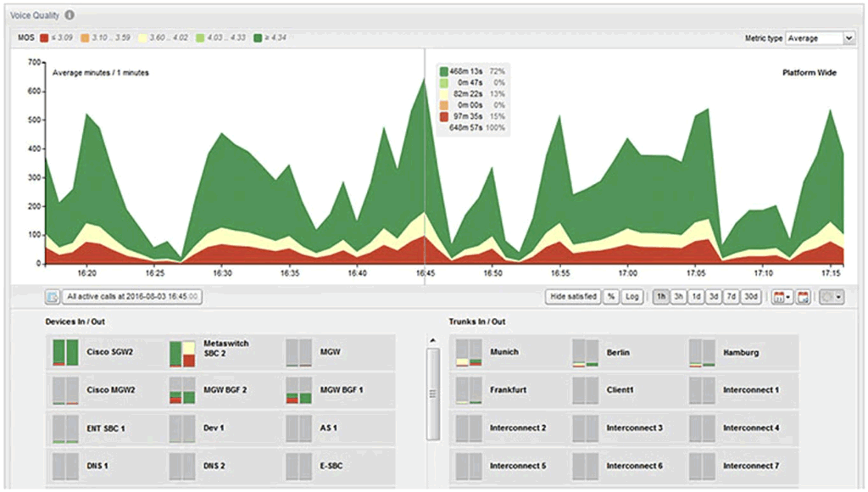Toggle the Hide satisfied button

coord(573,297)
